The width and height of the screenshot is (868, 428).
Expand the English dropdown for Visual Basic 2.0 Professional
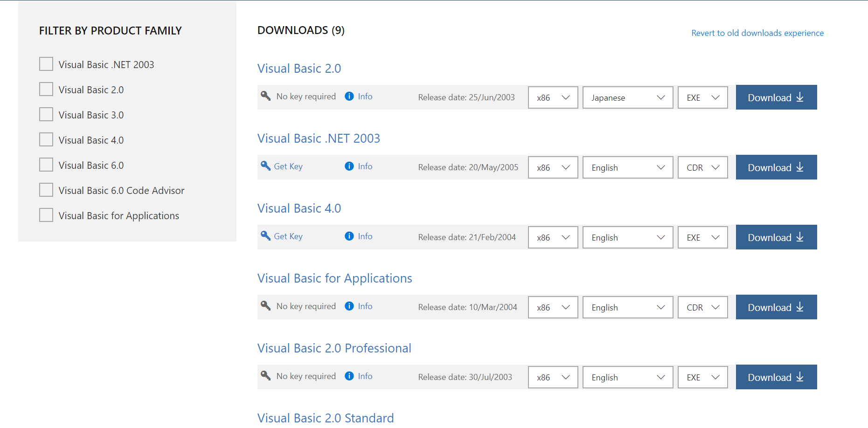(x=628, y=377)
